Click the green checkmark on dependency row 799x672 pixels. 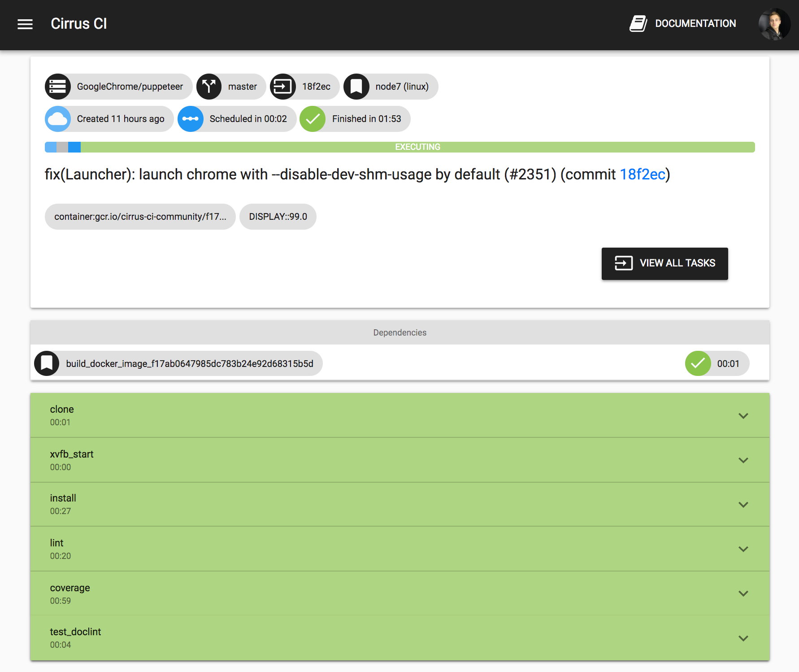coord(698,363)
